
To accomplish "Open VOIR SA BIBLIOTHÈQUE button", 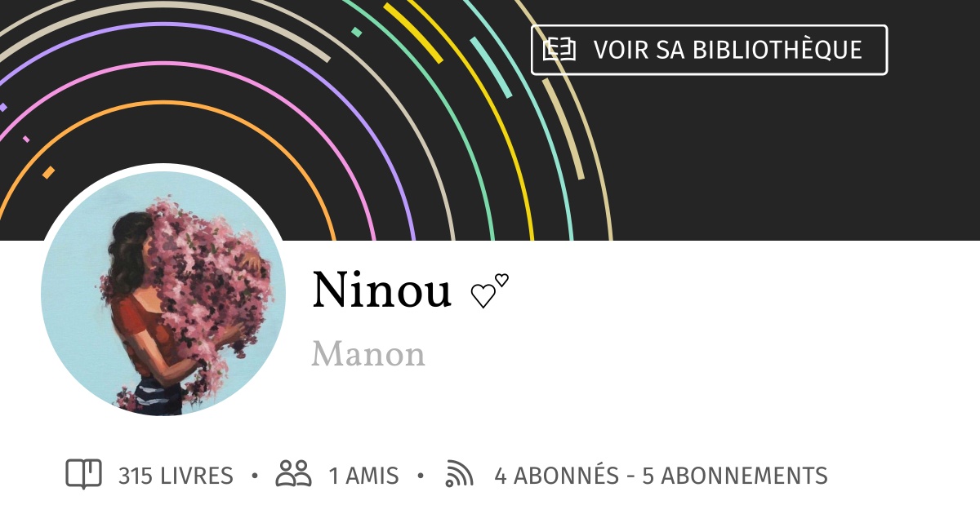I will point(709,50).
